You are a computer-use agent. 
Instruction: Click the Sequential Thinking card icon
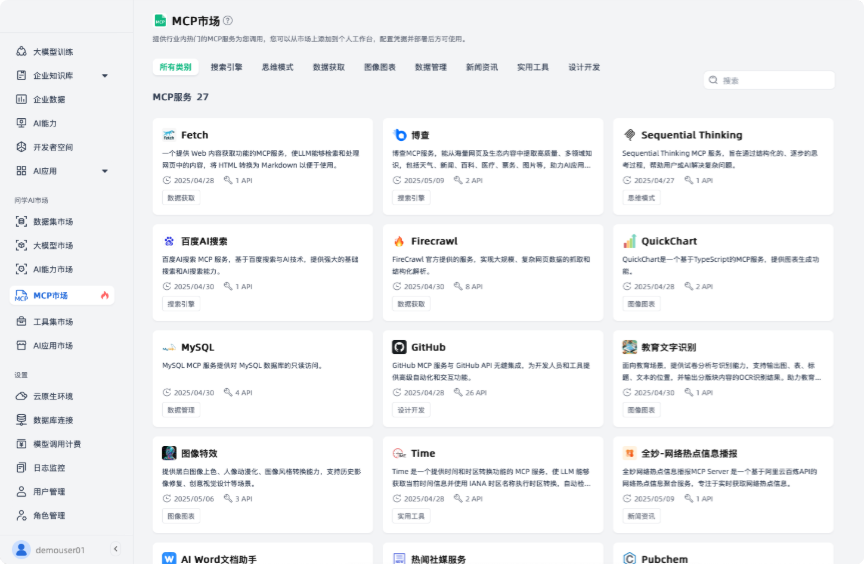tap(629, 135)
